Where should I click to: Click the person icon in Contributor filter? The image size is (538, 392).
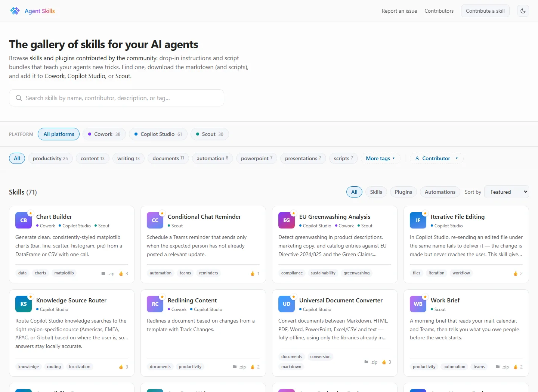click(417, 158)
